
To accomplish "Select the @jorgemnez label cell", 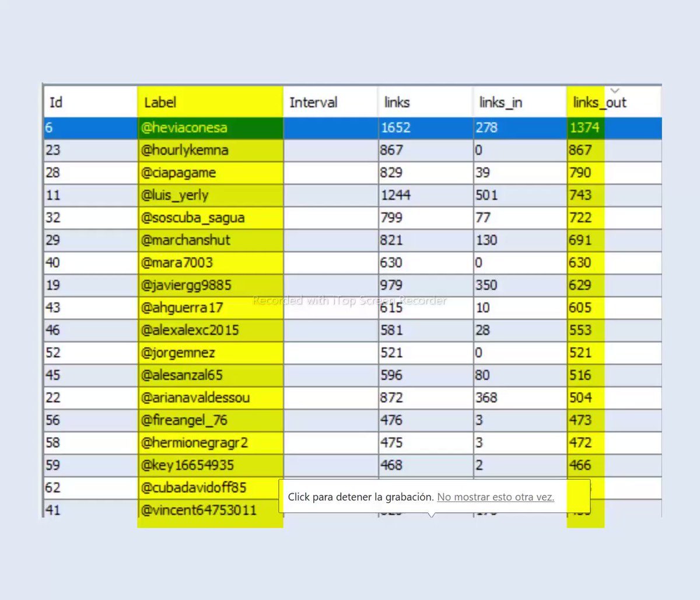I will (211, 353).
